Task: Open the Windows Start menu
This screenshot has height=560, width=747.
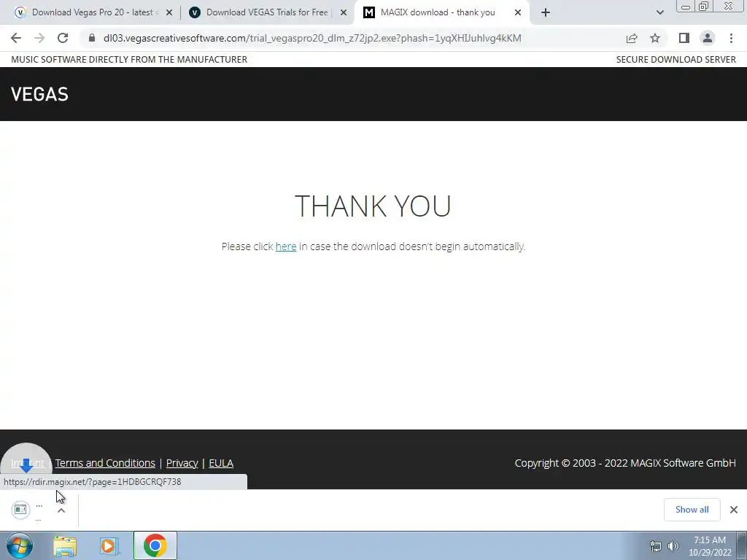Action: pos(20,545)
